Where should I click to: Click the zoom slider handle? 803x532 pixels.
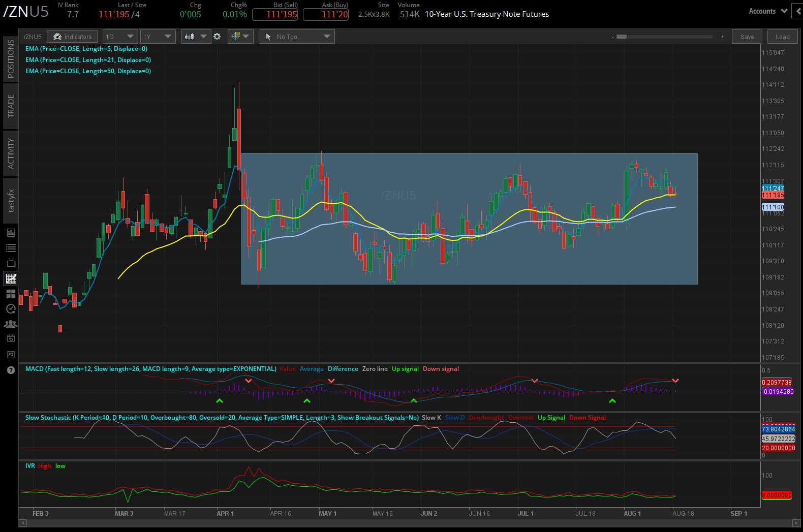(x=621, y=37)
